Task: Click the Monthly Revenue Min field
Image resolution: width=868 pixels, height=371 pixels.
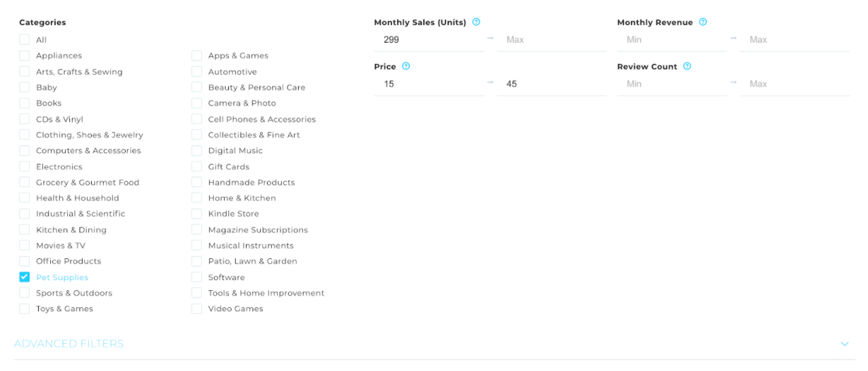Action: [x=672, y=39]
